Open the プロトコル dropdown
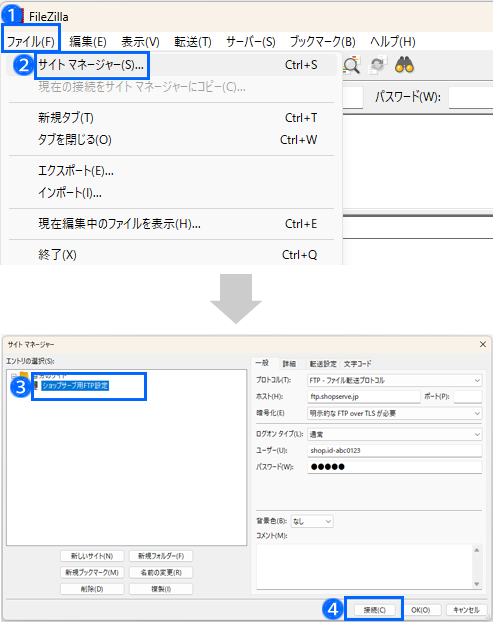 tap(395, 380)
